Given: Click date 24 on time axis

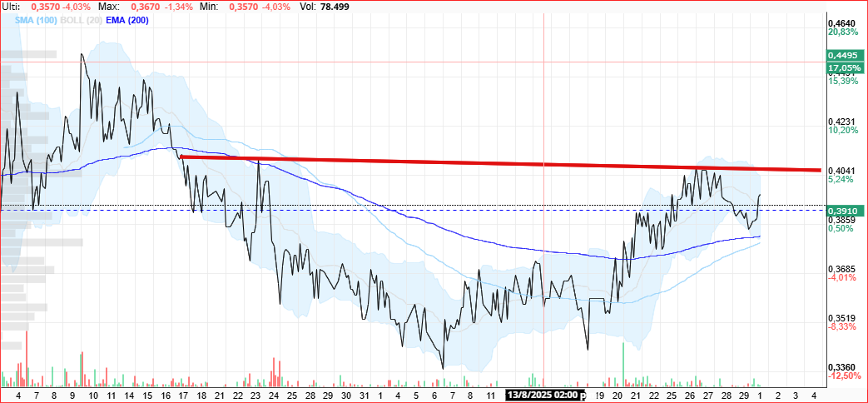Looking at the screenshot, I should [274, 396].
